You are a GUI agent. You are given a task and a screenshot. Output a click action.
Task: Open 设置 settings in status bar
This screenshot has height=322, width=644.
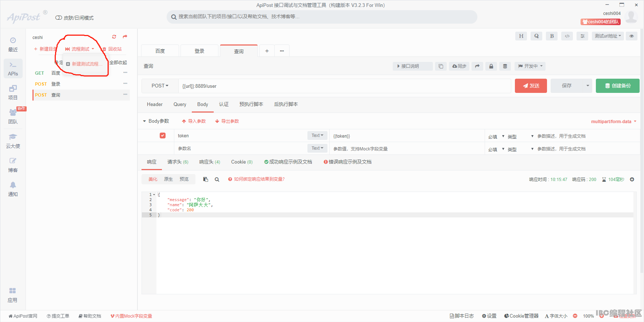489,316
